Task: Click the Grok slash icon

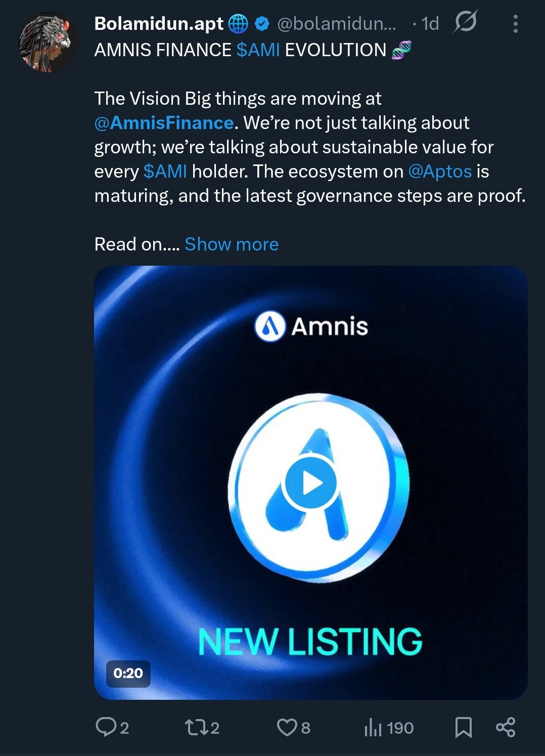Action: [x=465, y=23]
